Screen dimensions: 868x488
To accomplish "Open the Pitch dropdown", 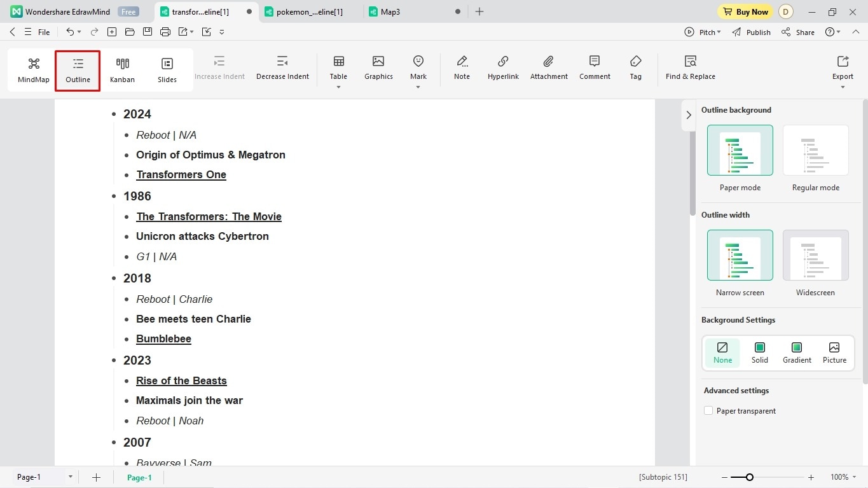I will pyautogui.click(x=719, y=32).
